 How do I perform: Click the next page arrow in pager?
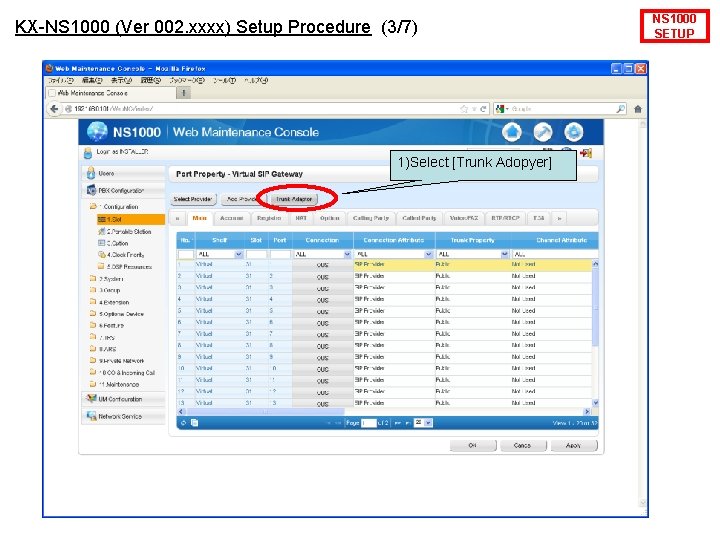pyautogui.click(x=398, y=423)
